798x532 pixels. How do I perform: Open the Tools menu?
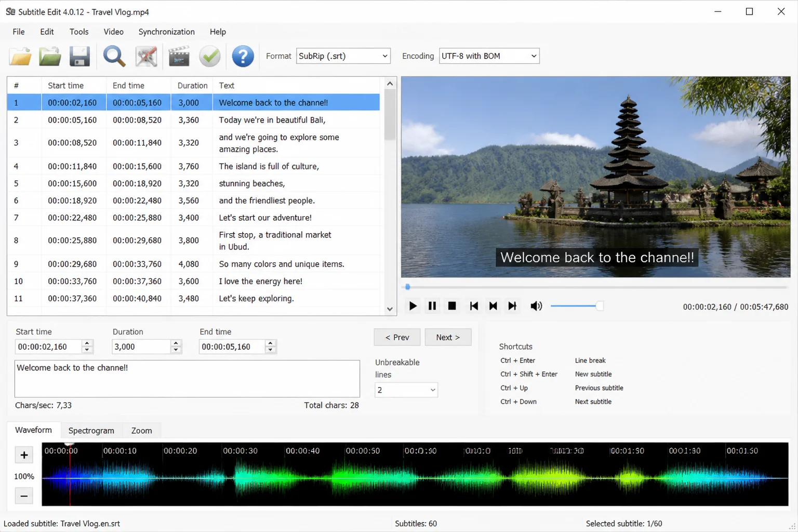point(79,32)
